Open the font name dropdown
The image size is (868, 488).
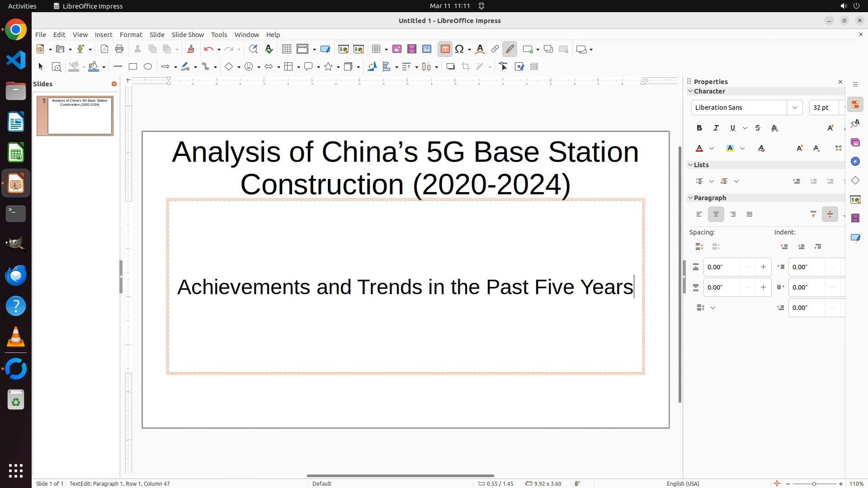coord(794,108)
